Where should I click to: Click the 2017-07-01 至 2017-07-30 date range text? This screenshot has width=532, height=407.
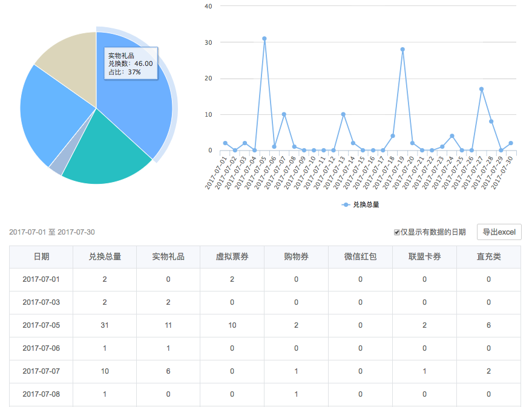tap(52, 232)
